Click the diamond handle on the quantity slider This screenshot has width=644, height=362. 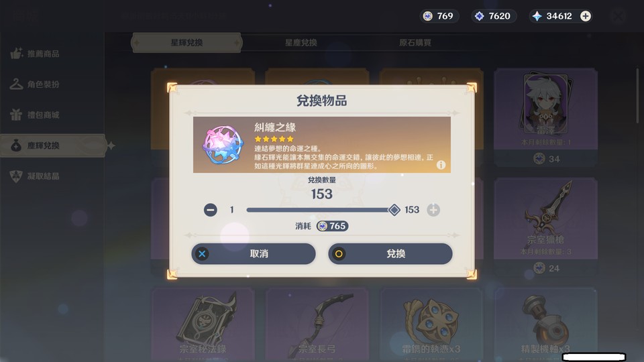pos(394,210)
